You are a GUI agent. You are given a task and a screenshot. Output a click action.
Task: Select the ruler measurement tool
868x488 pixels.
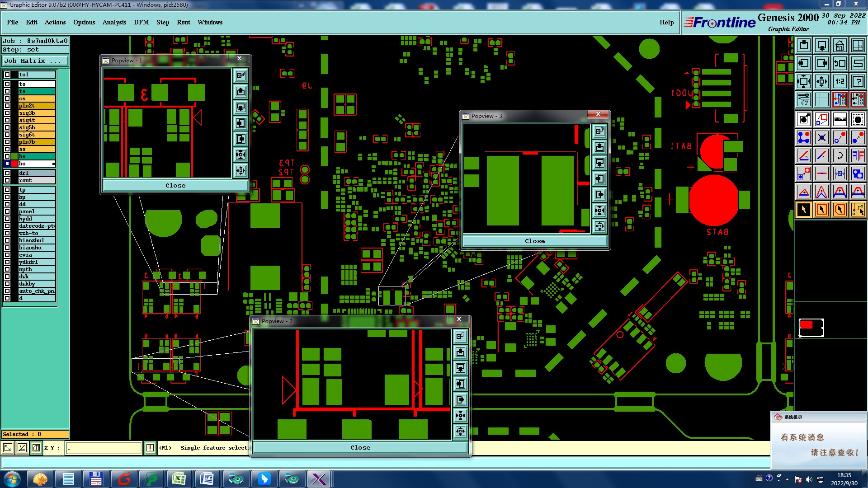840,119
